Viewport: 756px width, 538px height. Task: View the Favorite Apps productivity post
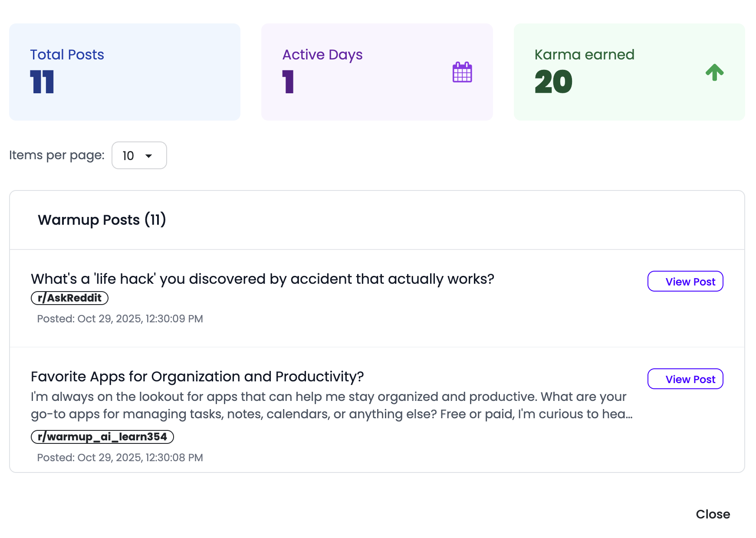pos(685,379)
